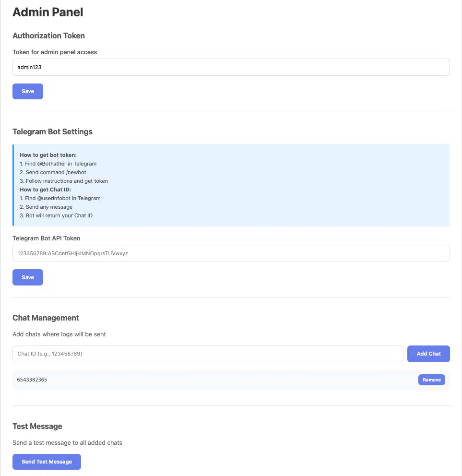Viewport: 462px width, 476px height.
Task: Focus the Telegram Bot API Token field
Action: point(231,253)
